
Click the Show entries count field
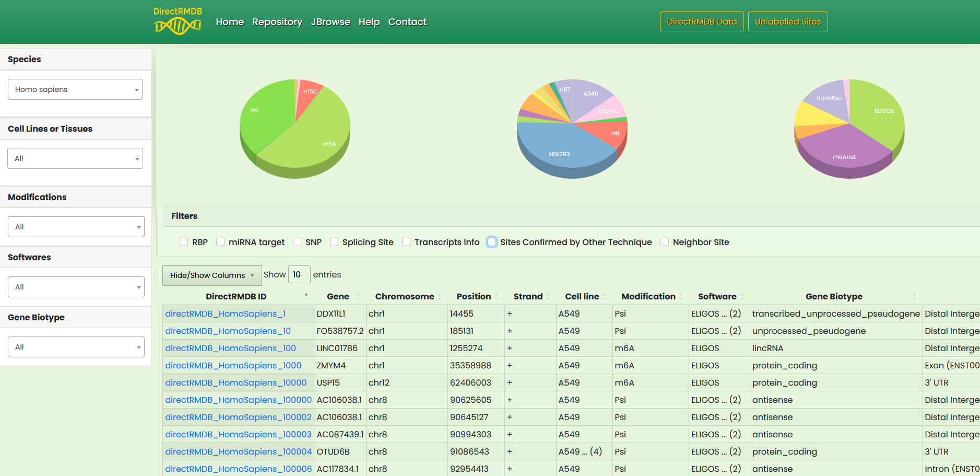click(299, 274)
